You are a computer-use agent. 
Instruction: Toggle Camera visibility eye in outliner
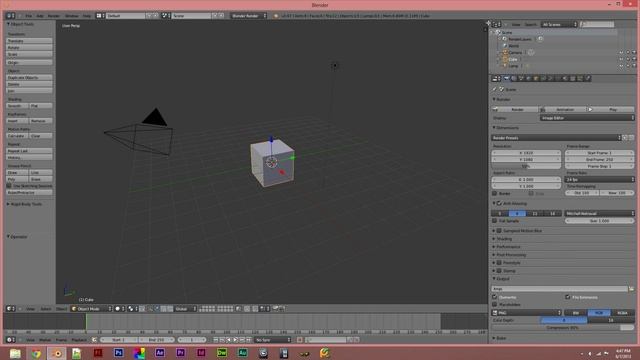point(621,53)
